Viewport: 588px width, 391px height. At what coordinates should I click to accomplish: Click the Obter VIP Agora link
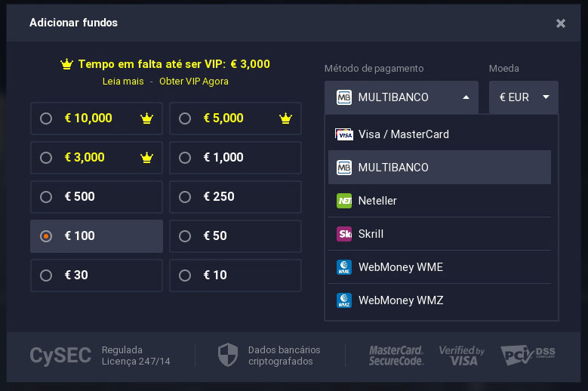(193, 81)
